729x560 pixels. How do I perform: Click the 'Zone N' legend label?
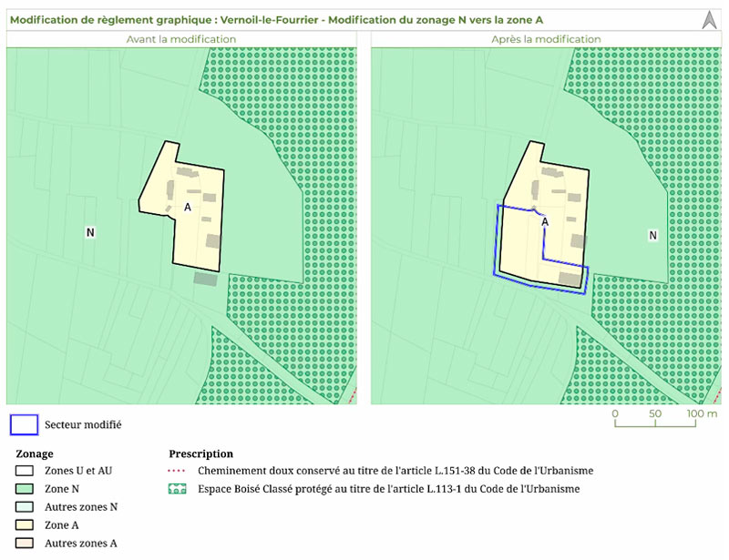point(62,489)
